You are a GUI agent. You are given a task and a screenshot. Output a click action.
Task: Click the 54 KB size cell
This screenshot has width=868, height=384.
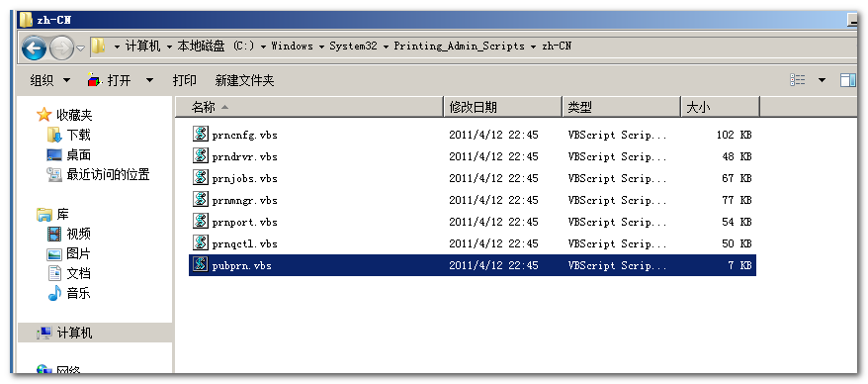(x=737, y=222)
